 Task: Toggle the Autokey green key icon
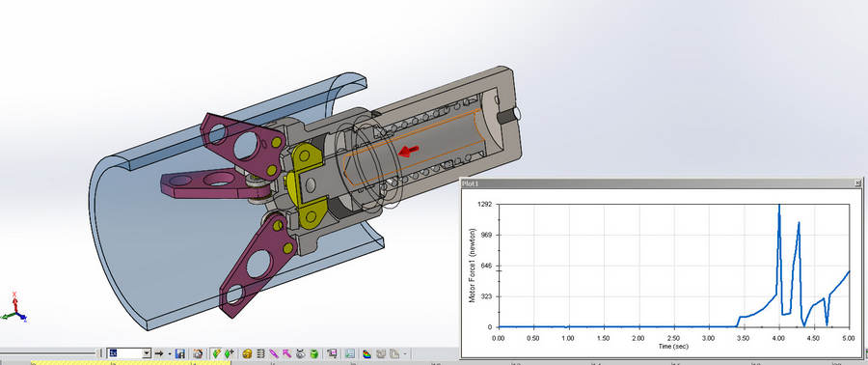tap(216, 353)
